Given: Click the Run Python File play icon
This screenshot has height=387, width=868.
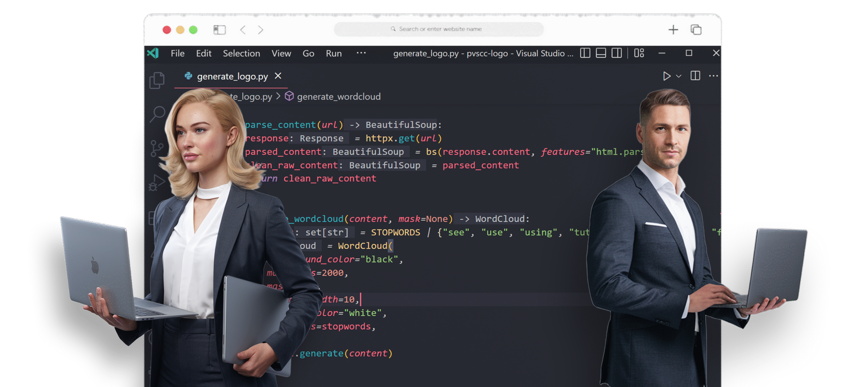Looking at the screenshot, I should click(x=666, y=76).
